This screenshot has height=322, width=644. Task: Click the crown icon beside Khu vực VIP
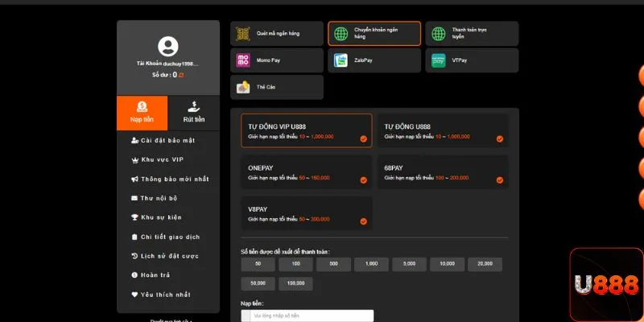(134, 160)
